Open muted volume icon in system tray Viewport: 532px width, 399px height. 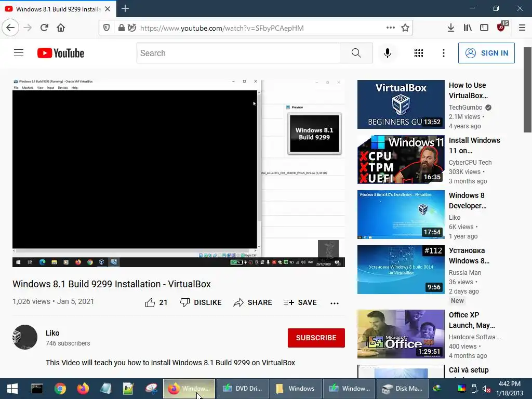click(x=486, y=389)
